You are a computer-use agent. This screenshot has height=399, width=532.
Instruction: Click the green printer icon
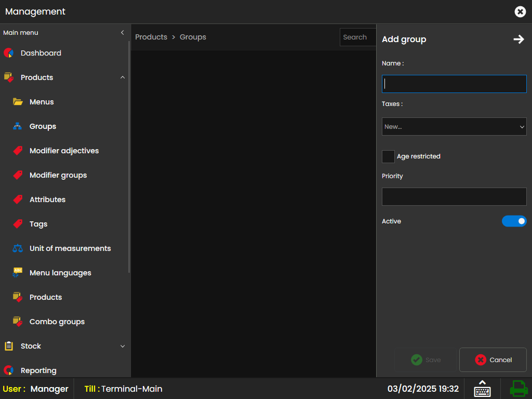[518, 389]
